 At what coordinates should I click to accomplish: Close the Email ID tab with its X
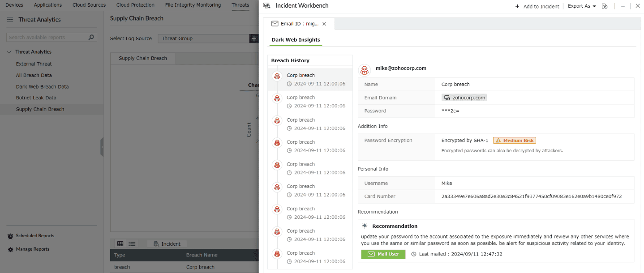click(324, 24)
